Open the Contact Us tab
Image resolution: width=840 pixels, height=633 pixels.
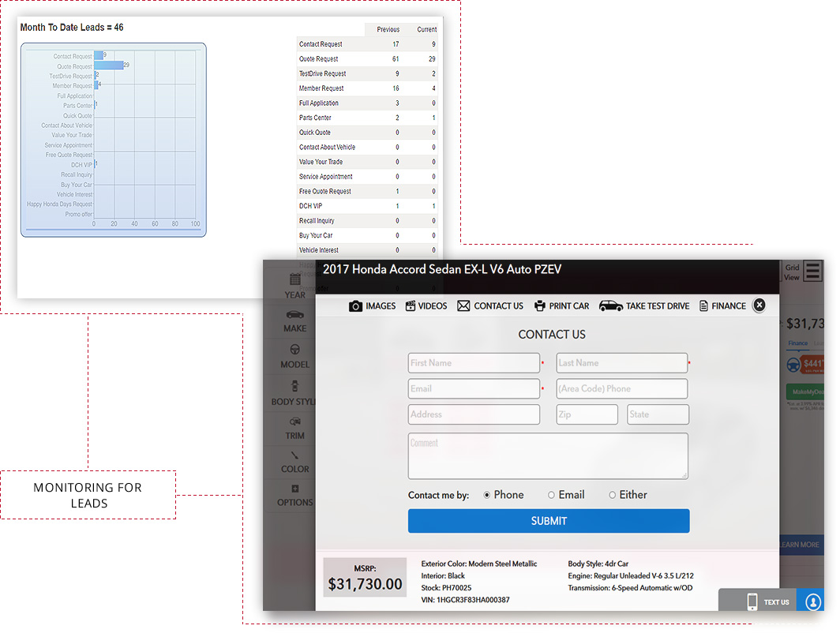(x=490, y=306)
